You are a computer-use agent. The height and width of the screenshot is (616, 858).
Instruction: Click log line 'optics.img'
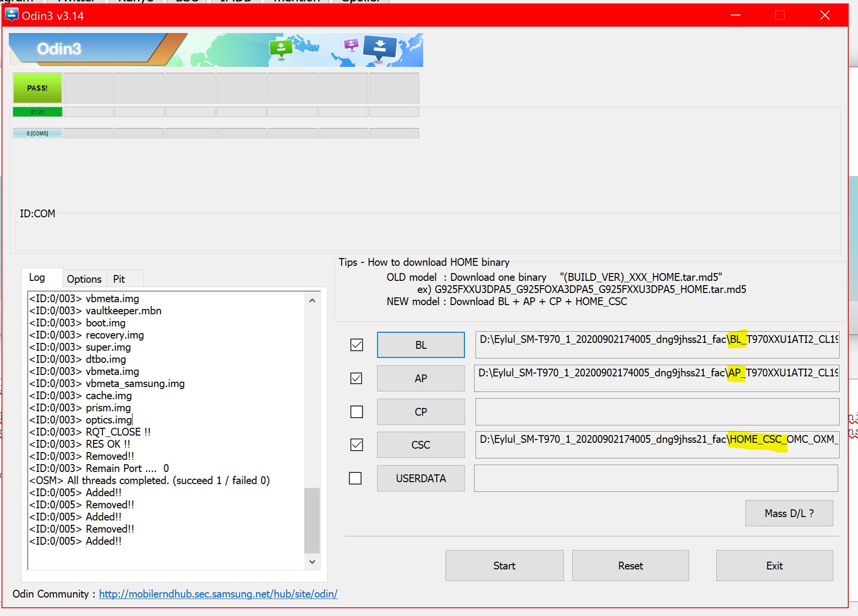pos(81,420)
